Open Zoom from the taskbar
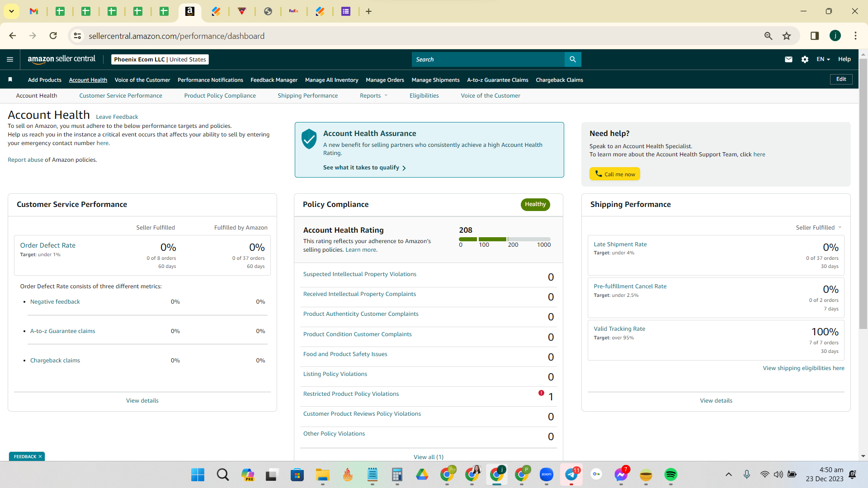 [547, 474]
